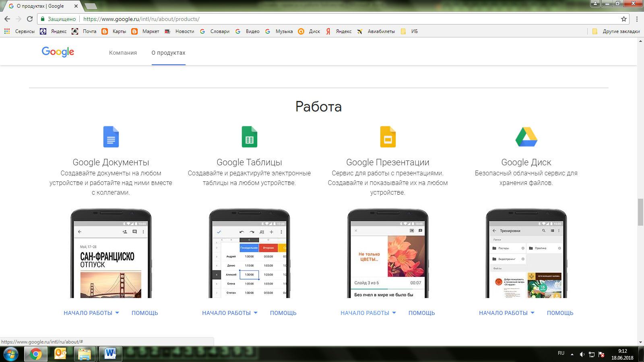Open the volume control in tray
The height and width of the screenshot is (362, 644).
tap(582, 354)
